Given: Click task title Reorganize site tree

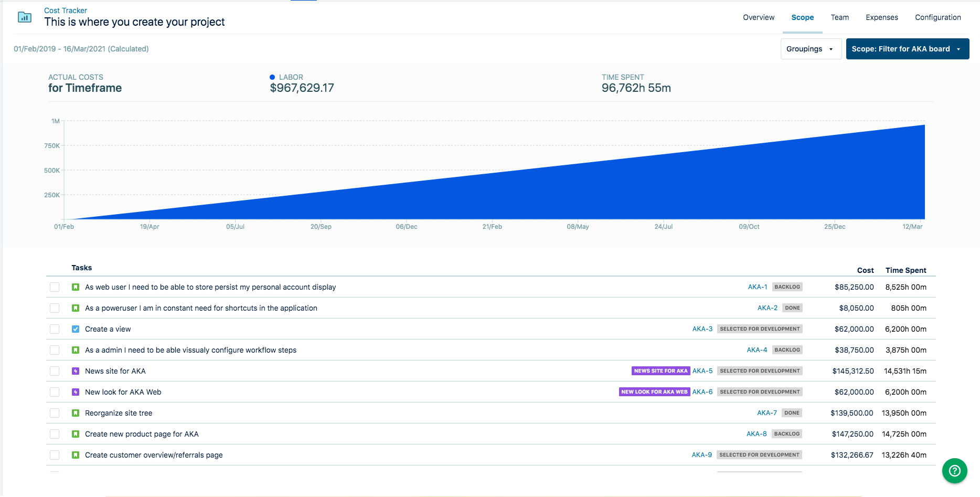Looking at the screenshot, I should coord(119,413).
